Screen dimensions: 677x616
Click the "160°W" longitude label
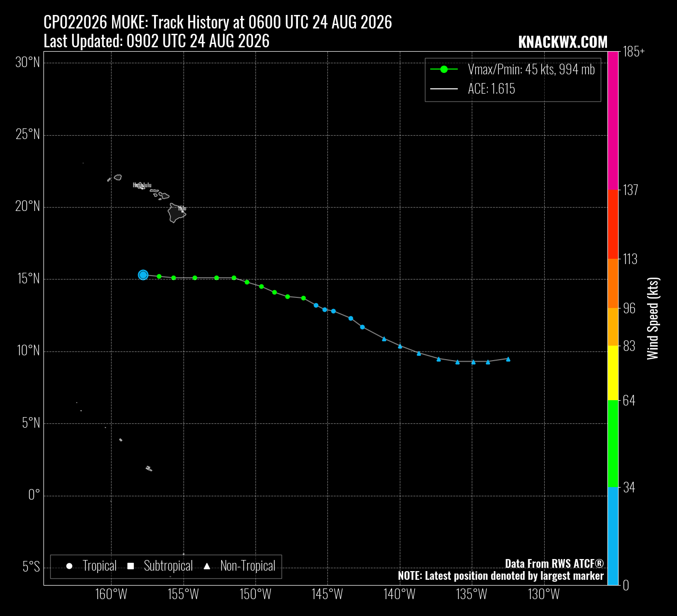coord(111,594)
